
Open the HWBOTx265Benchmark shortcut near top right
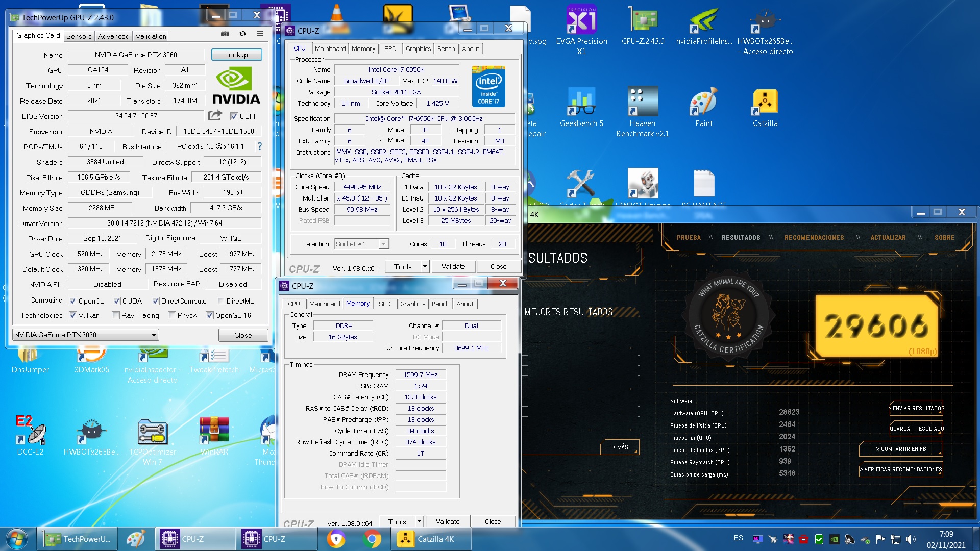pos(765,30)
